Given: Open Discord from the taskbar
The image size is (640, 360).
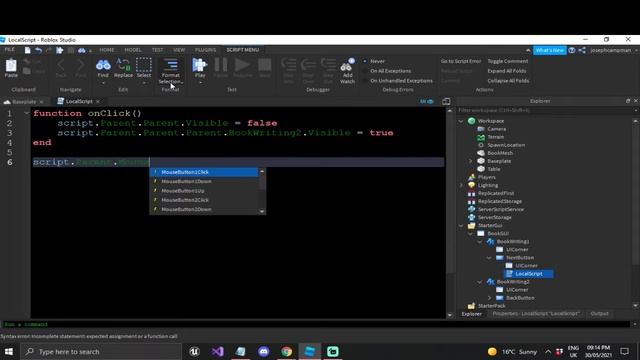Looking at the screenshot, I should [263, 351].
